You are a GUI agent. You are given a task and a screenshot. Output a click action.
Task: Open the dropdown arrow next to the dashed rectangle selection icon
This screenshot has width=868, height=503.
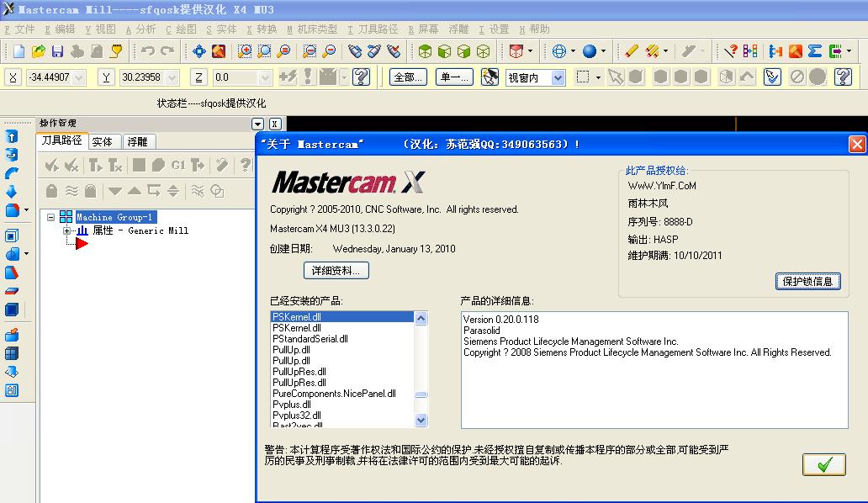point(598,77)
